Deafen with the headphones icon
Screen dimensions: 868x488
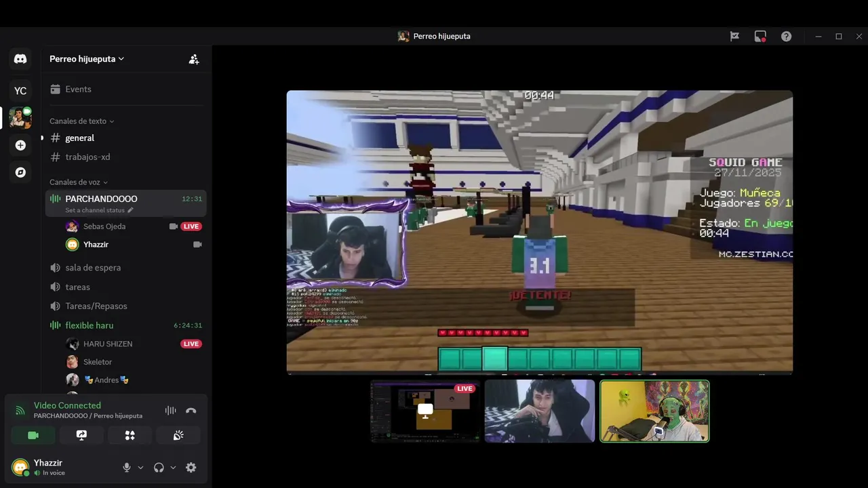159,468
